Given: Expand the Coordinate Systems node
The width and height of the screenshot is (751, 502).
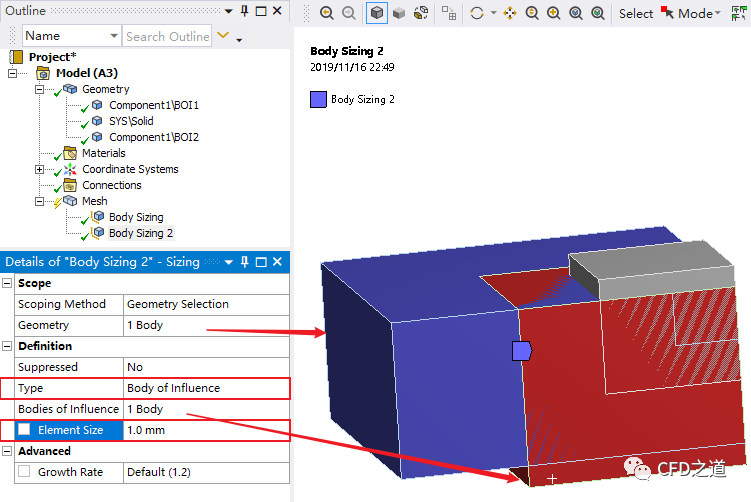Looking at the screenshot, I should [x=40, y=169].
